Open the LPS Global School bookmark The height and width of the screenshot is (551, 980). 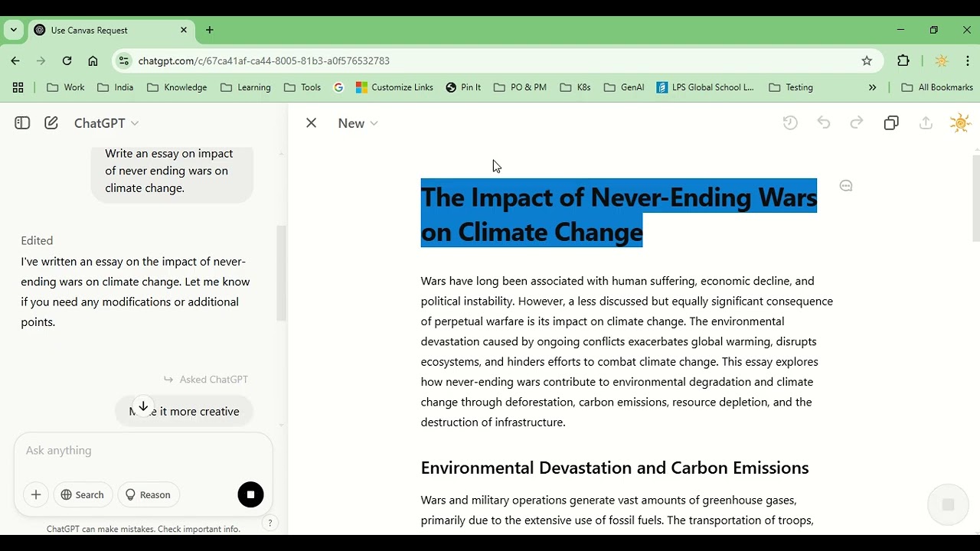point(706,87)
